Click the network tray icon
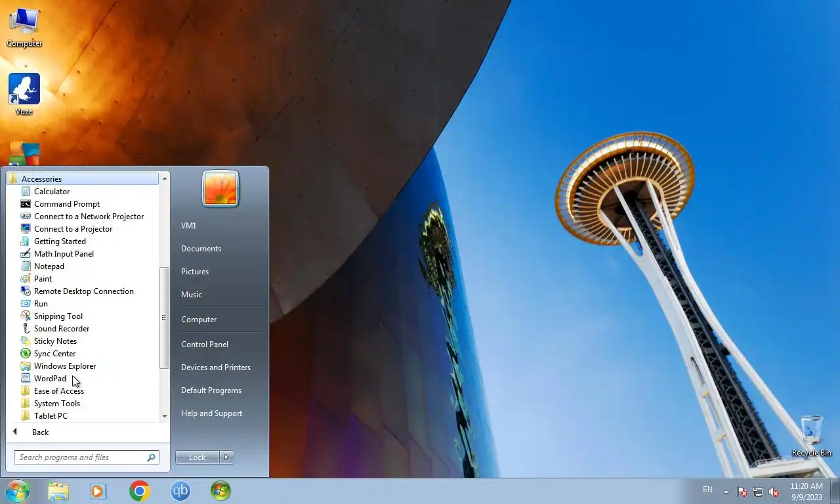 758,492
